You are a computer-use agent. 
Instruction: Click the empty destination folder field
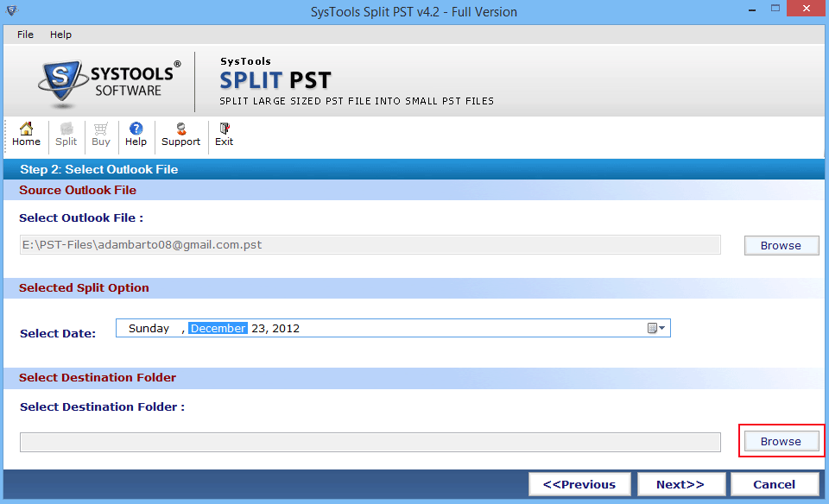(370, 442)
